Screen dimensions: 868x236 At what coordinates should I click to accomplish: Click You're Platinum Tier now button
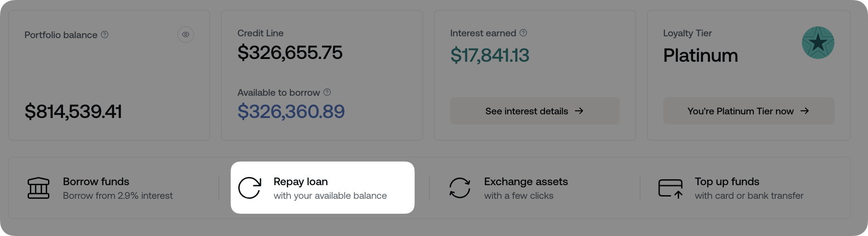[x=748, y=111]
